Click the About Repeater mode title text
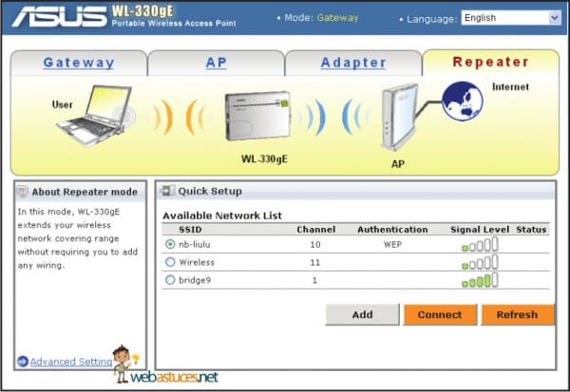The width and height of the screenshot is (570, 392). (x=85, y=192)
